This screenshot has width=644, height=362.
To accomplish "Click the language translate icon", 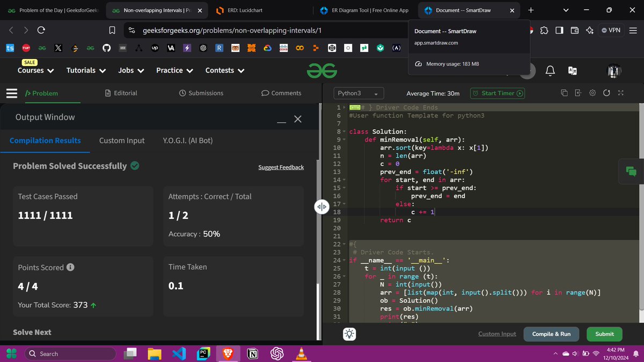I will 573,70.
